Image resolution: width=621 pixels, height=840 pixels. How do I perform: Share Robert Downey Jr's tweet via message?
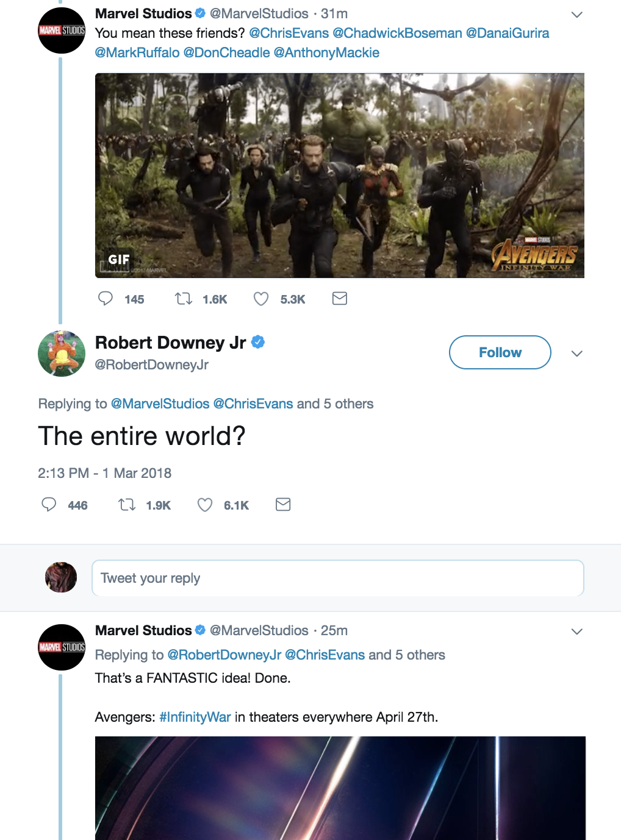click(x=283, y=504)
